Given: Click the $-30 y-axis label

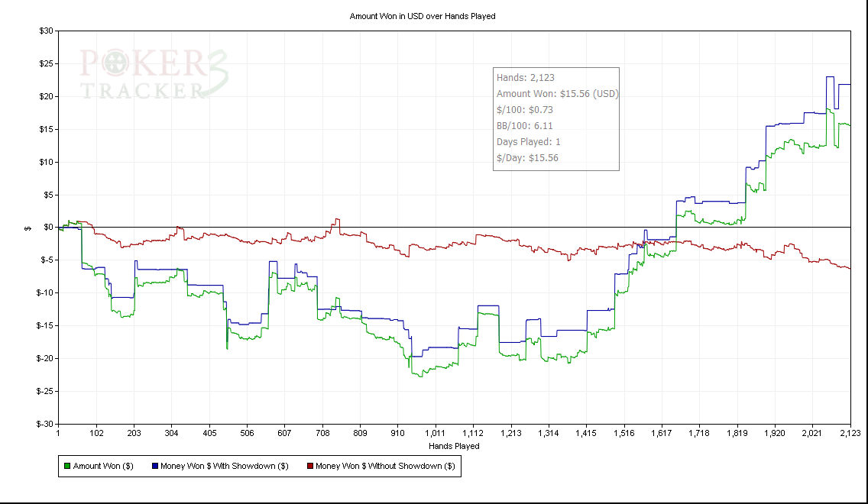Looking at the screenshot, I should point(45,425).
